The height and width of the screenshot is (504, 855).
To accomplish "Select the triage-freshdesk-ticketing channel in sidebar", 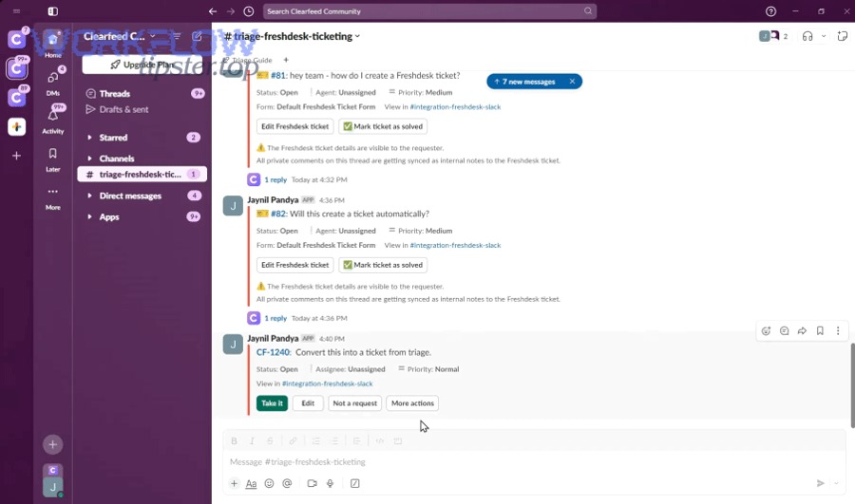I will (142, 175).
